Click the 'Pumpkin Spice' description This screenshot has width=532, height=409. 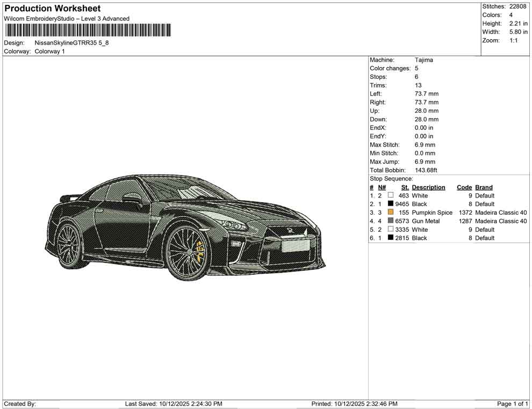432,213
